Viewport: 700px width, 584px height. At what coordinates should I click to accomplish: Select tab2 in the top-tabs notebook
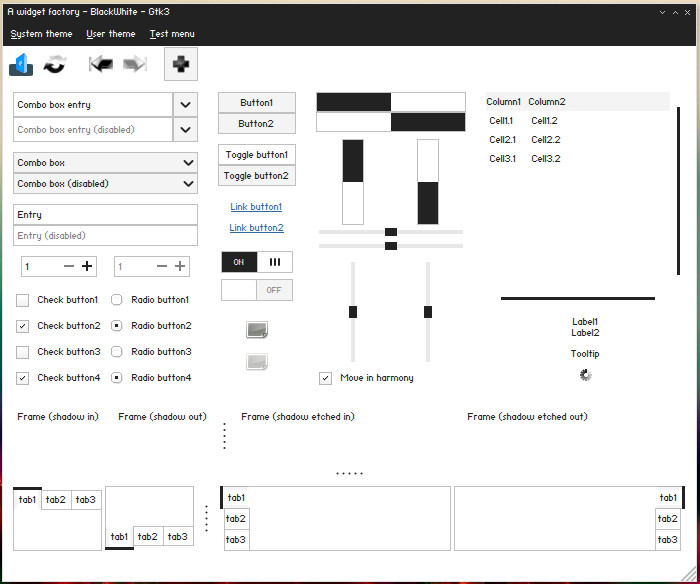(x=56, y=500)
